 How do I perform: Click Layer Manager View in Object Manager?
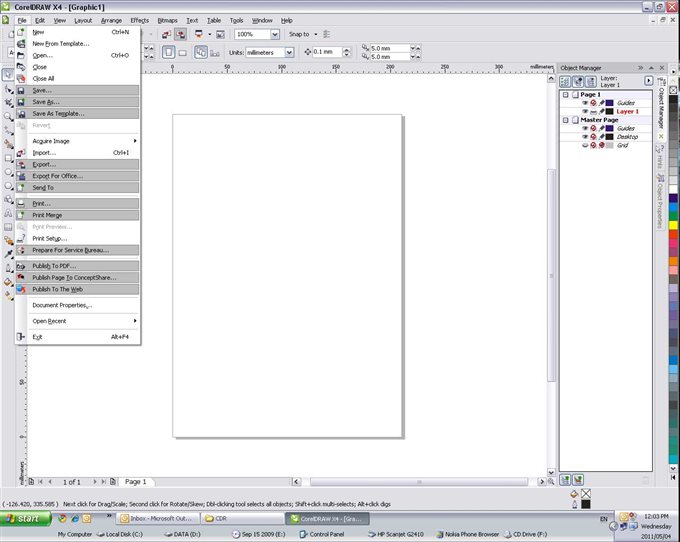(591, 81)
